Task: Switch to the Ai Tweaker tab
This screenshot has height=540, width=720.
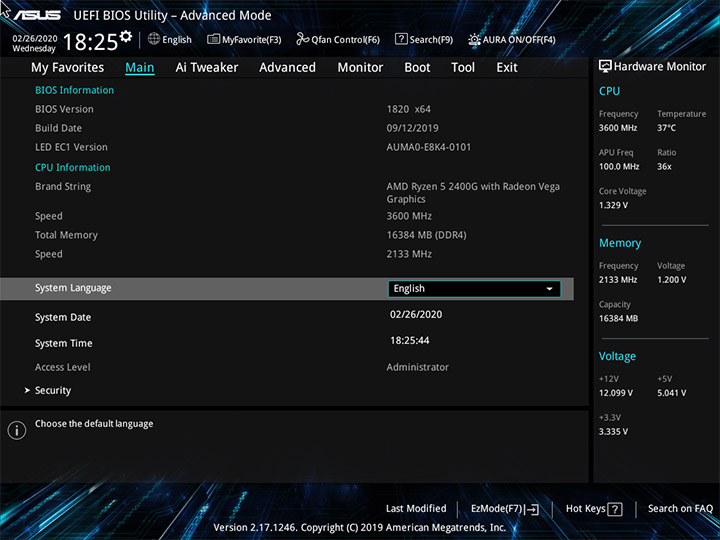Action: coord(207,68)
